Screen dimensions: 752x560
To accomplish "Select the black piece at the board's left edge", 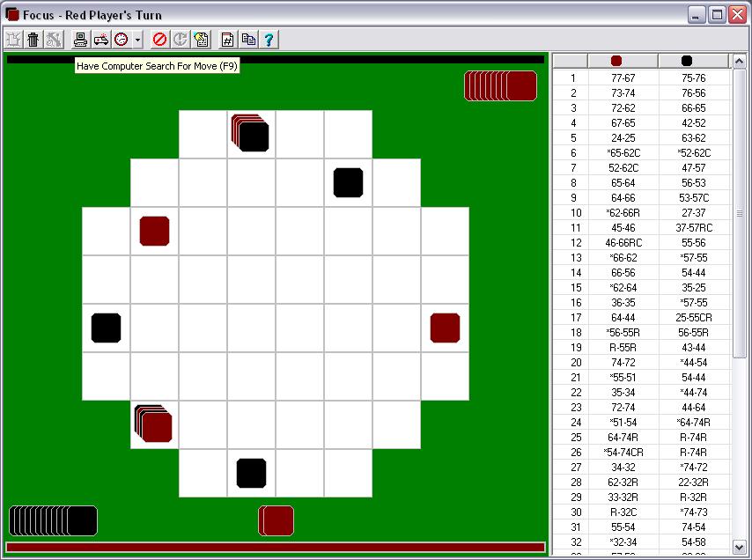I will (x=106, y=328).
